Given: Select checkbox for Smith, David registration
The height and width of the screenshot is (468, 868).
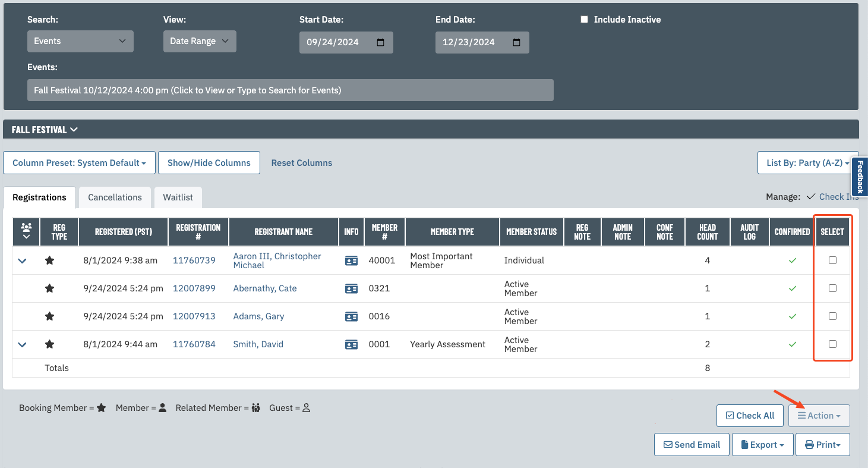Looking at the screenshot, I should [x=832, y=344].
